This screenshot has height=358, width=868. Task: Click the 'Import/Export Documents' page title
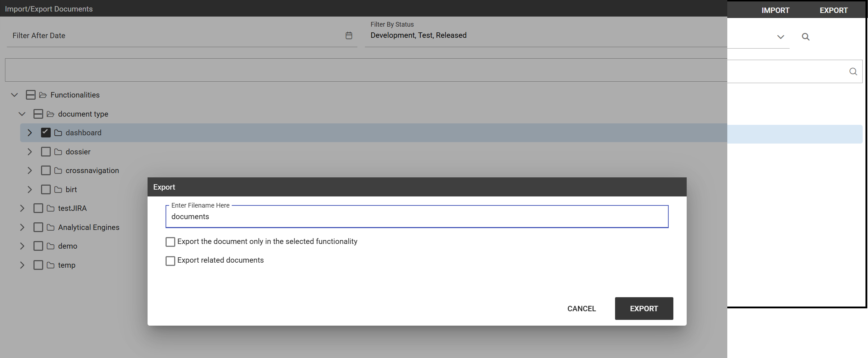point(49,9)
